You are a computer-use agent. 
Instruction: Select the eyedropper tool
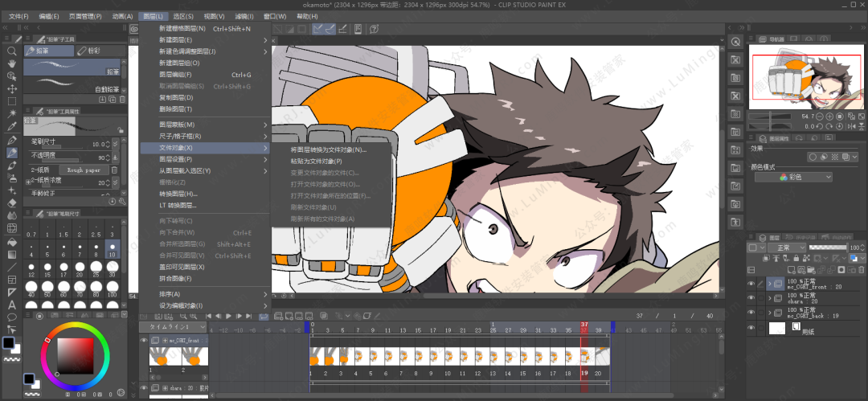tap(12, 126)
